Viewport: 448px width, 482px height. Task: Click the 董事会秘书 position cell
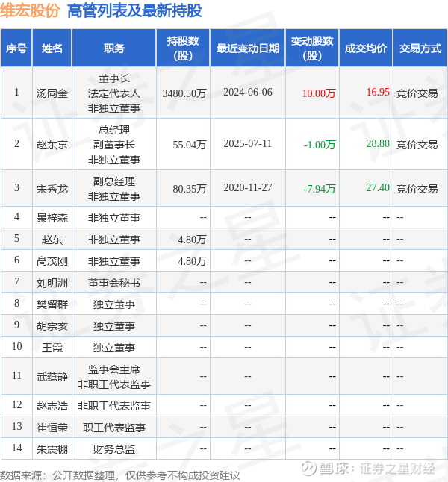click(x=113, y=283)
